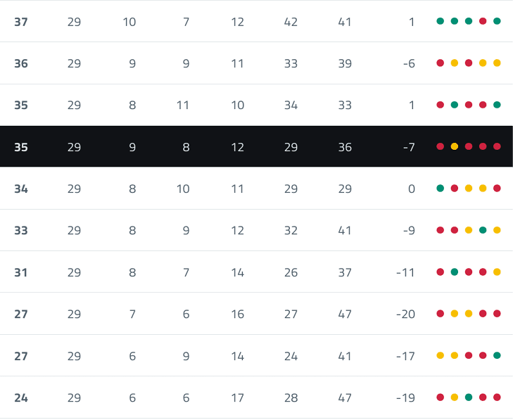
Task: Click the yellow form dot in the highlighted row
Action: [455, 146]
